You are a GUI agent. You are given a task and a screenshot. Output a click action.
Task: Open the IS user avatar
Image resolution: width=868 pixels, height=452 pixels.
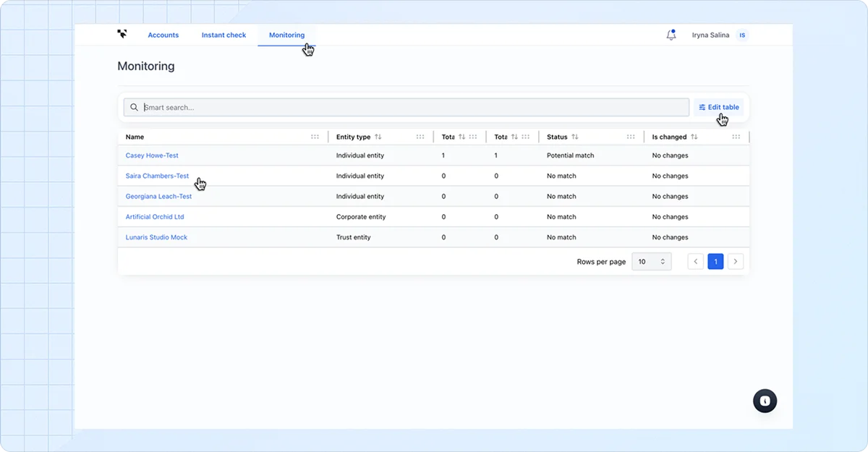tap(742, 35)
